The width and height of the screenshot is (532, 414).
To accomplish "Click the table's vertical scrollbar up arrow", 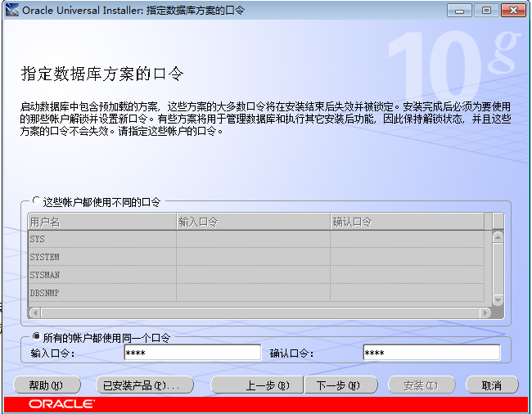I will pyautogui.click(x=498, y=237).
